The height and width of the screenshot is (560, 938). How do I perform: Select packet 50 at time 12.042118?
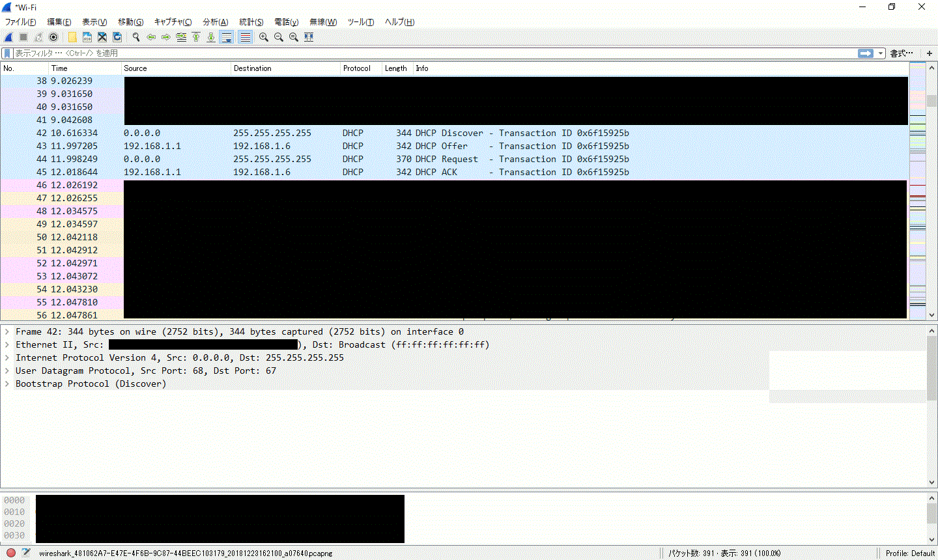[454, 237]
